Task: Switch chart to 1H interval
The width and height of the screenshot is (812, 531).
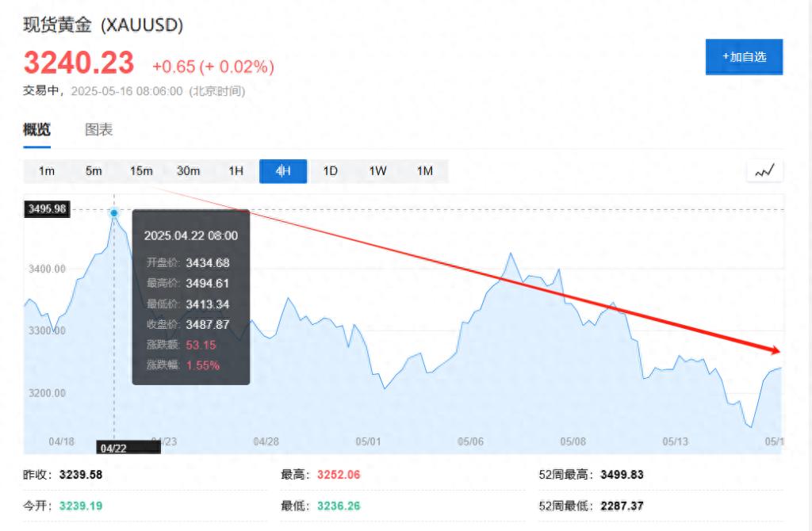Action: click(x=235, y=170)
